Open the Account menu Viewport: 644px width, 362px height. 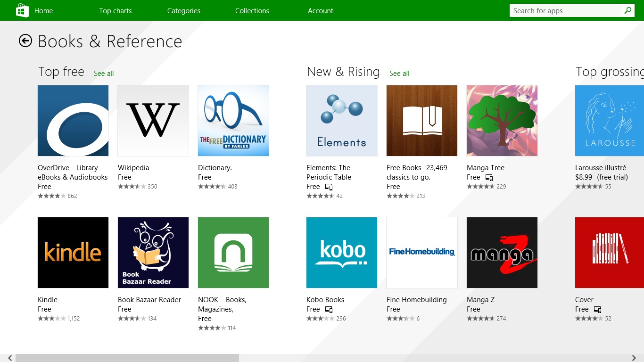321,10
